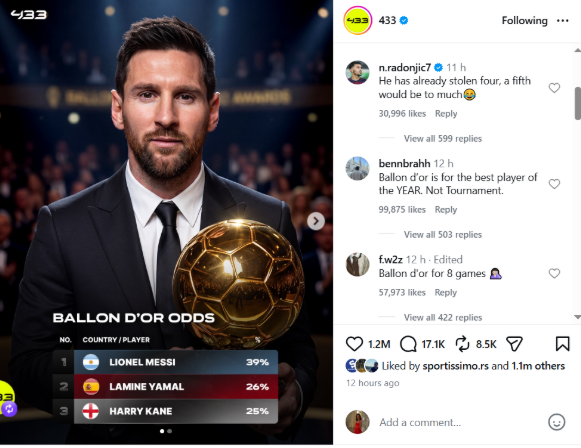Expand View all 503 replies

click(x=442, y=235)
